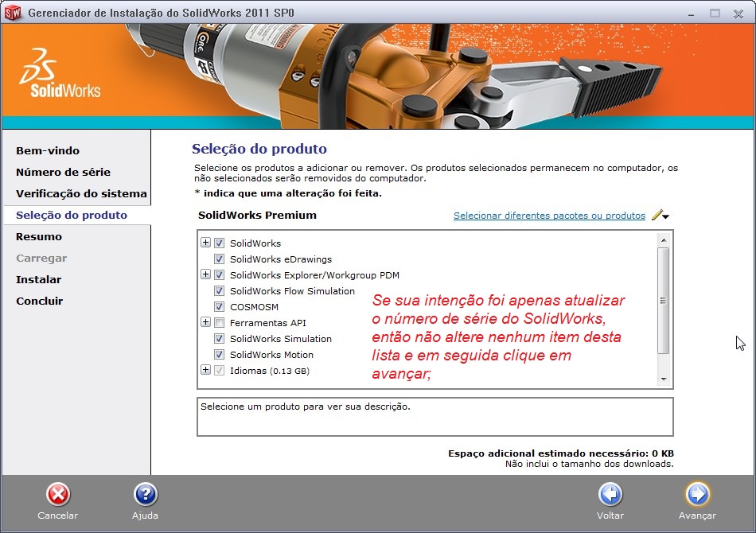Expand SolidWorks Explorer/Workgroup PDM node
The image size is (756, 533).
click(x=205, y=274)
